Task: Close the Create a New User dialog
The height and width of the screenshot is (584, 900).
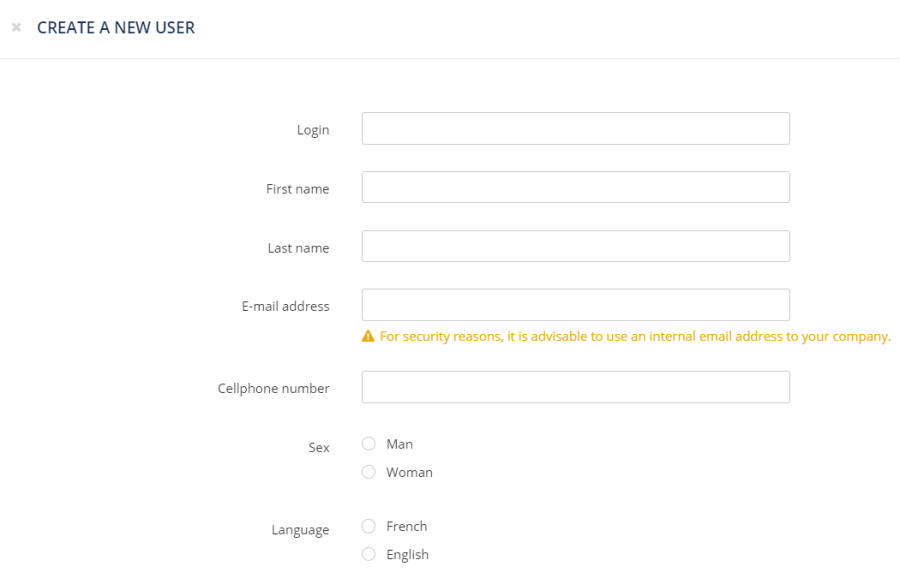Action: [x=16, y=28]
